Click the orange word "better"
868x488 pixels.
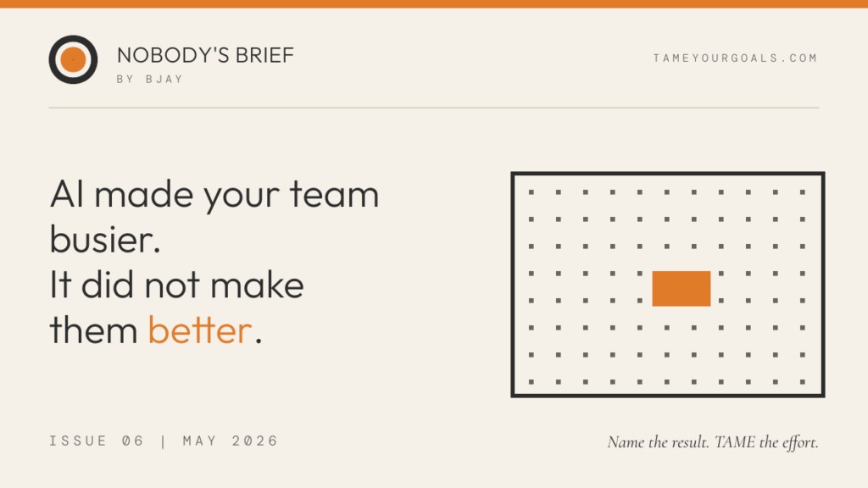point(200,330)
